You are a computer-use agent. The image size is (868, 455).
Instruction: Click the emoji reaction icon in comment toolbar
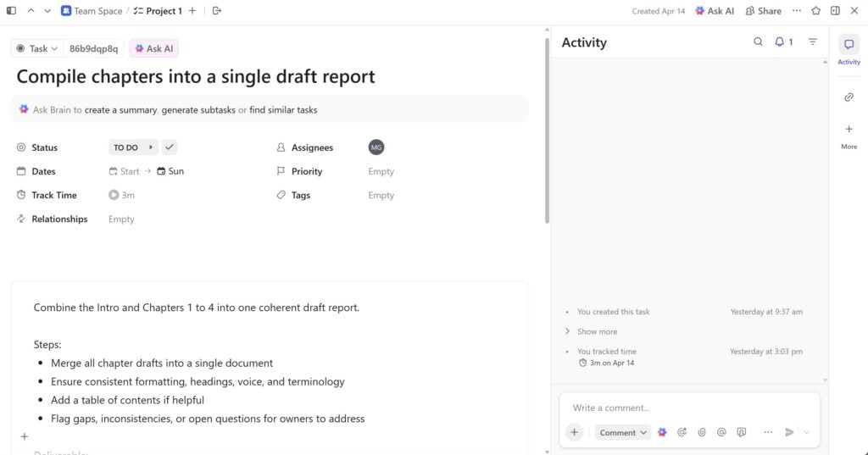[682, 432]
